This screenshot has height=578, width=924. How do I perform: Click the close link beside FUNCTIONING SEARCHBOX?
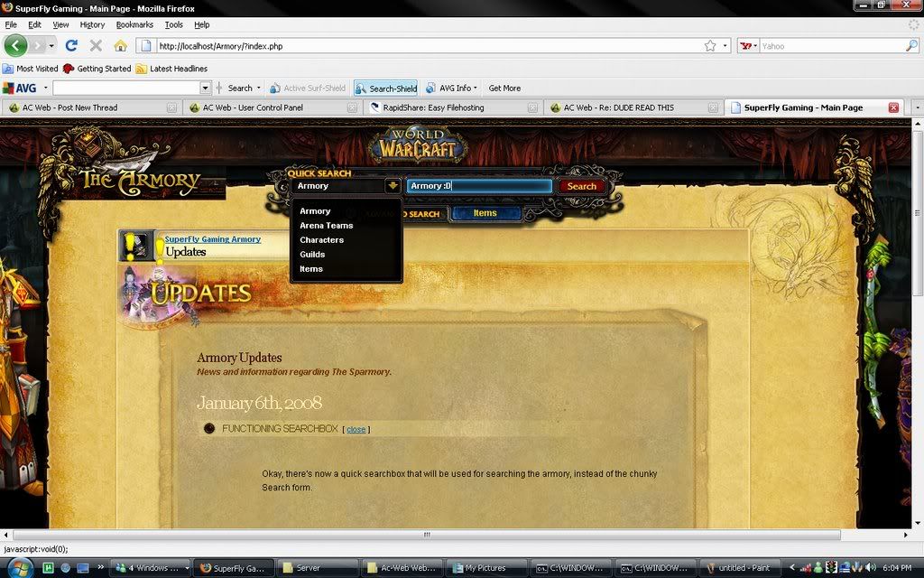pos(356,429)
